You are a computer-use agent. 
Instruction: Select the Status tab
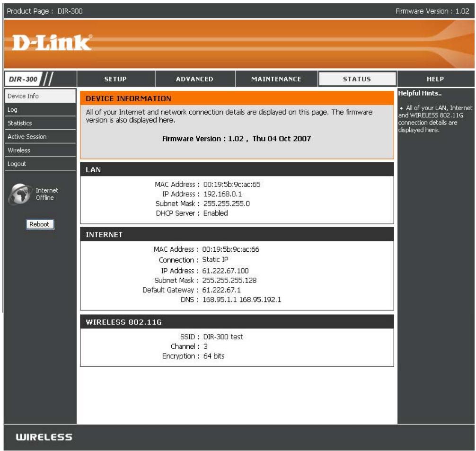[x=357, y=79]
